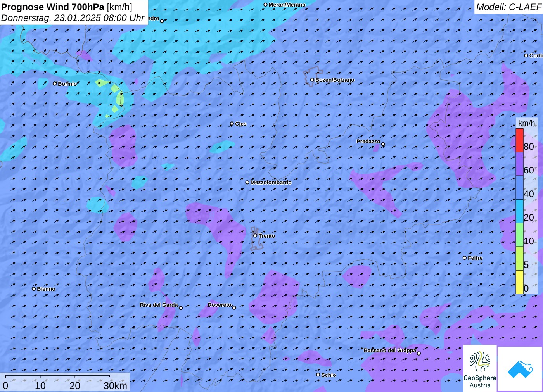Click the "Prognose Wind 700hPa [km/h]" title
This screenshot has width=543, height=392.
click(x=67, y=7)
